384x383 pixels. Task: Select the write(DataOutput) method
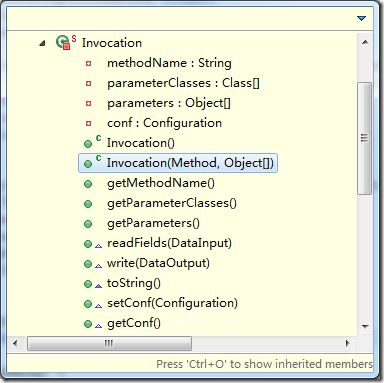pos(158,263)
